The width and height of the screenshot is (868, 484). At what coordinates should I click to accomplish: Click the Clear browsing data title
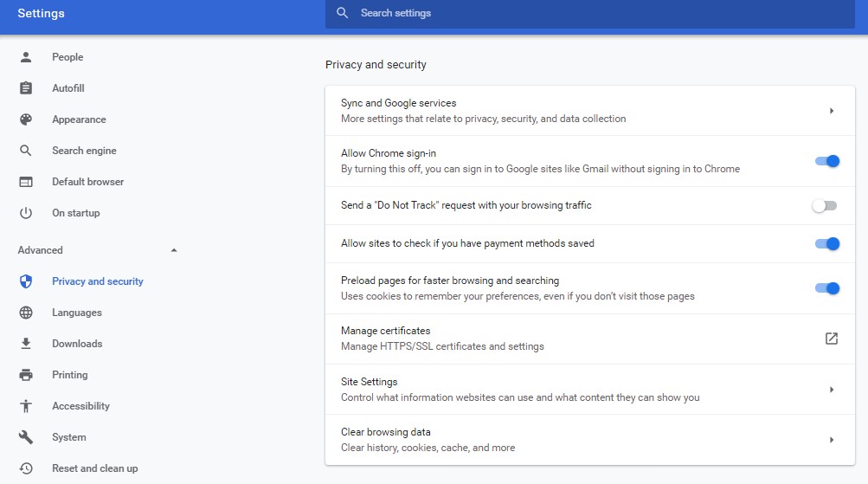(x=385, y=432)
